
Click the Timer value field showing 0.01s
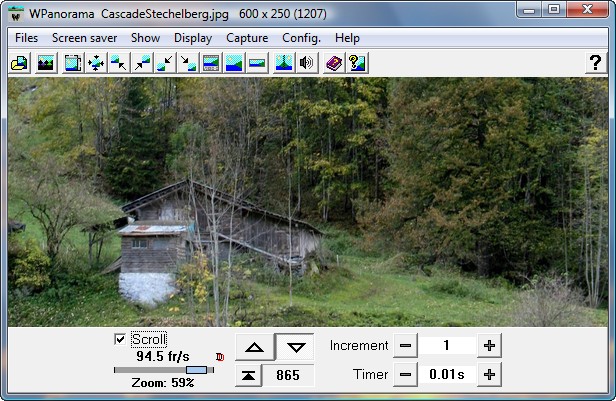coord(447,375)
